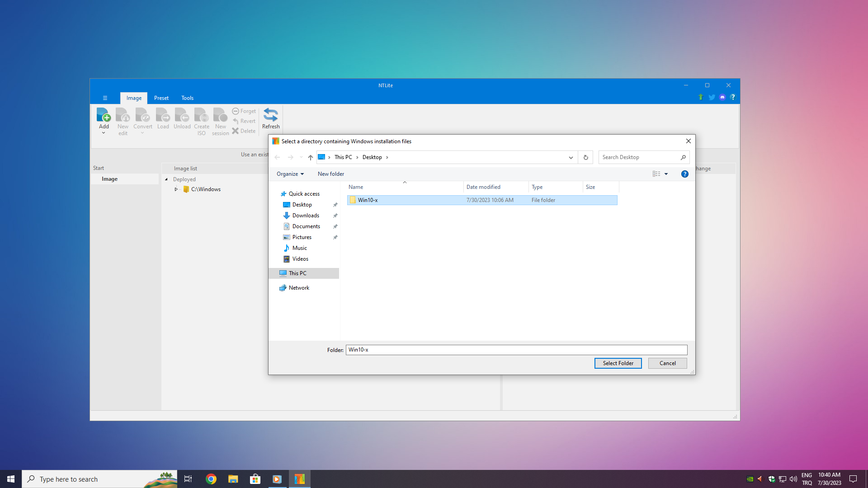Switch to the Tools tab
Screen dimensions: 868x488
187,98
